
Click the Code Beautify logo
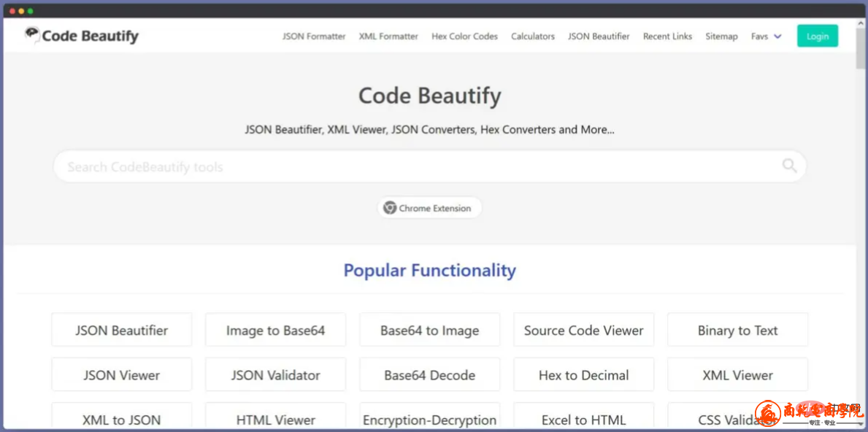point(81,36)
